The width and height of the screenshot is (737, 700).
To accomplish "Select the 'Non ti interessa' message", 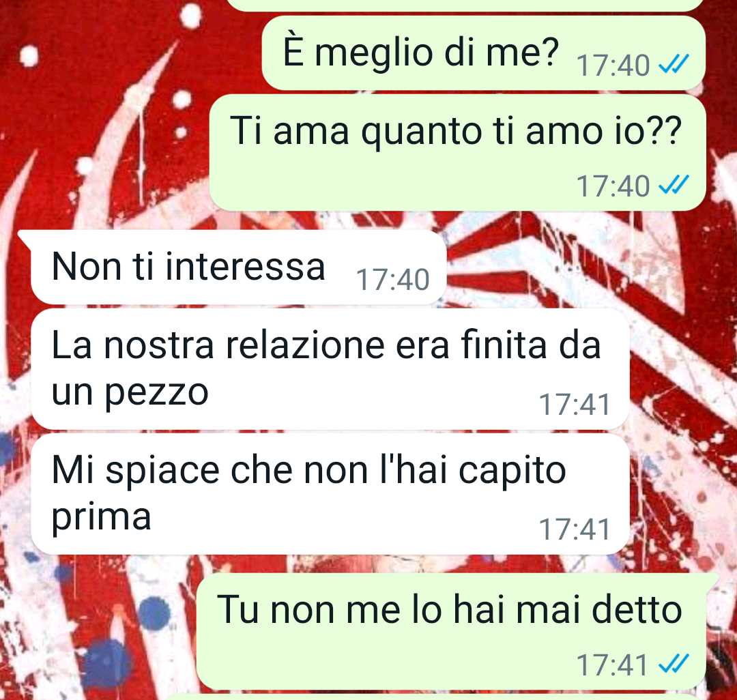I will pos(238,267).
